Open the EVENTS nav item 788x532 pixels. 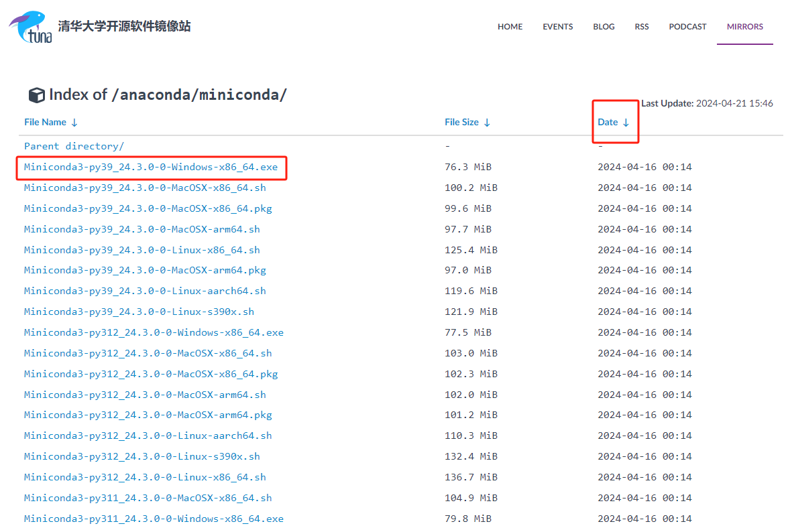558,27
